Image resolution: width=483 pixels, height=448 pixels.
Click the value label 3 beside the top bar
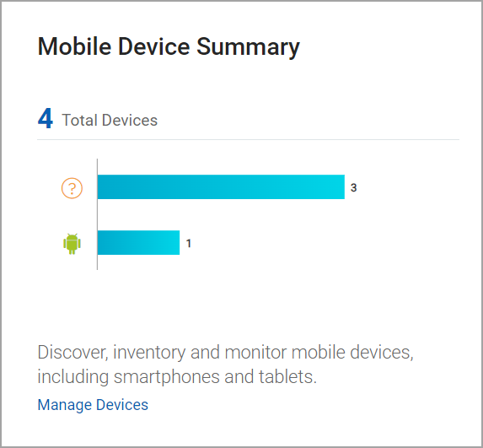coord(354,187)
